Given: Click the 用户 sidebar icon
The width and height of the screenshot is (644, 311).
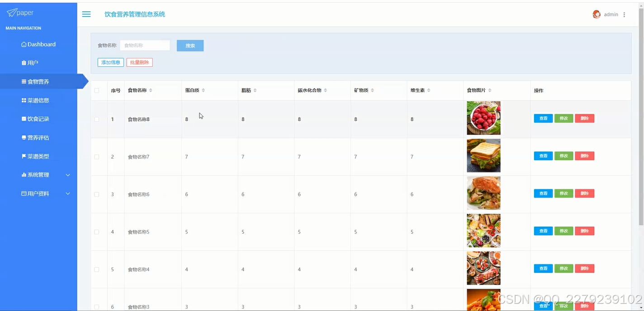Looking at the screenshot, I should pyautogui.click(x=24, y=62).
